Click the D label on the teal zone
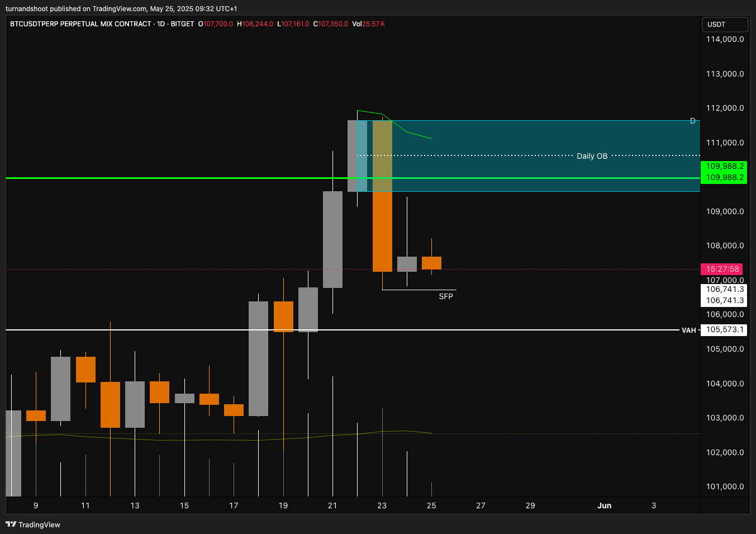This screenshot has width=756, height=534. pyautogui.click(x=693, y=121)
